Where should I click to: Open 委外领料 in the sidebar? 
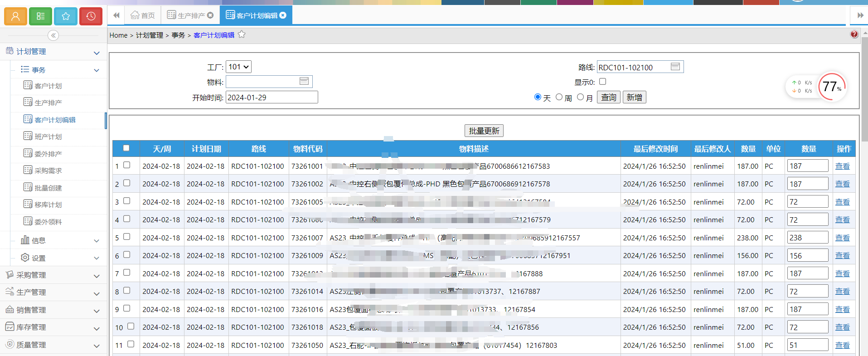(x=48, y=222)
